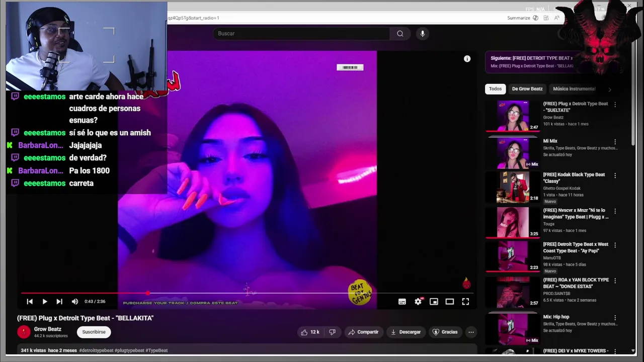Open options for SUELTATE video

pyautogui.click(x=615, y=105)
